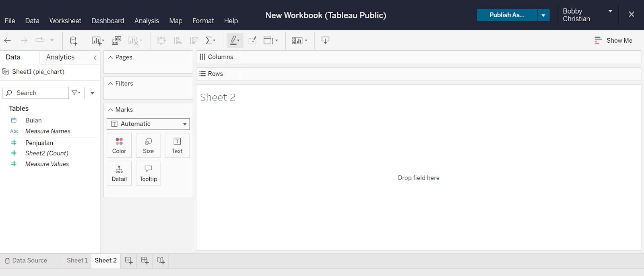Open the Map menu
644x276 pixels.
tap(176, 21)
